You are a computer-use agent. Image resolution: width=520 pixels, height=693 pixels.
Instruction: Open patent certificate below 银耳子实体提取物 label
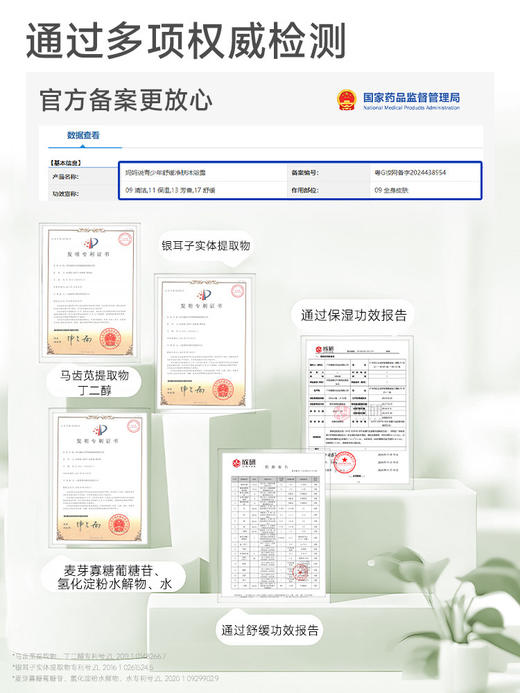click(204, 343)
